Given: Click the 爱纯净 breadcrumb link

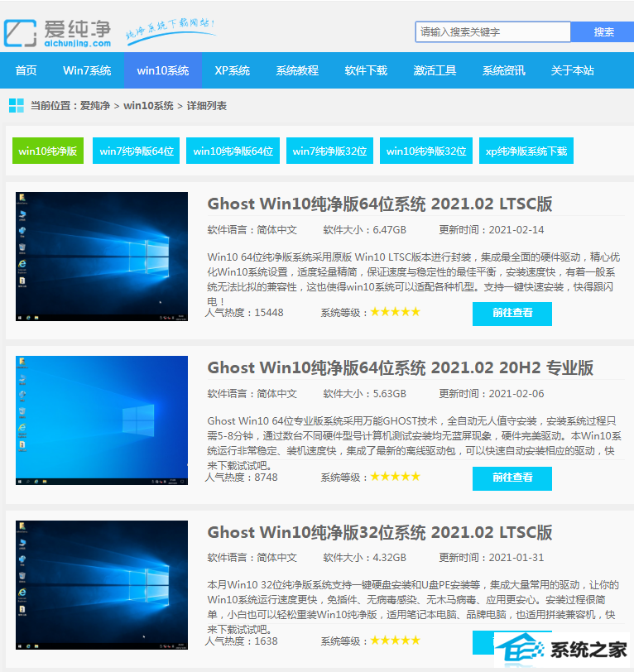Looking at the screenshot, I should coord(94,105).
